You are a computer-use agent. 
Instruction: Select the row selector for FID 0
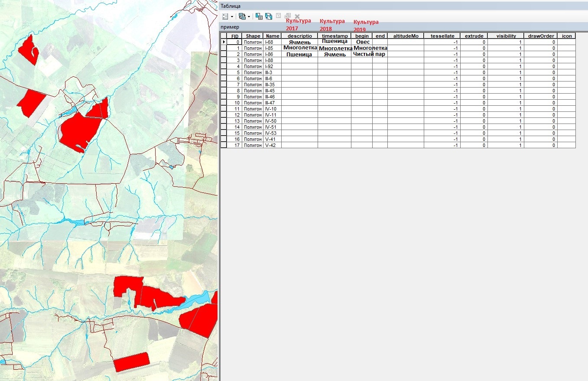point(224,42)
